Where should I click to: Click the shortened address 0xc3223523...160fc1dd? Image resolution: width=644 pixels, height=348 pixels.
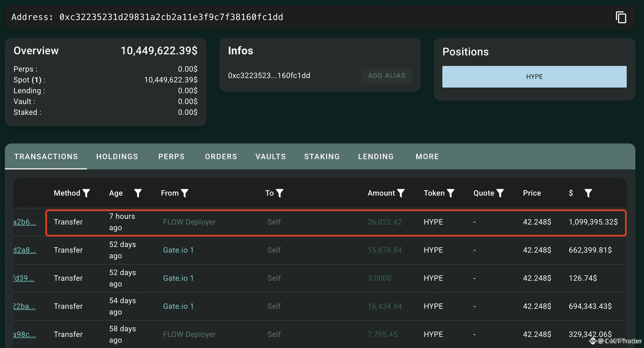coord(269,76)
